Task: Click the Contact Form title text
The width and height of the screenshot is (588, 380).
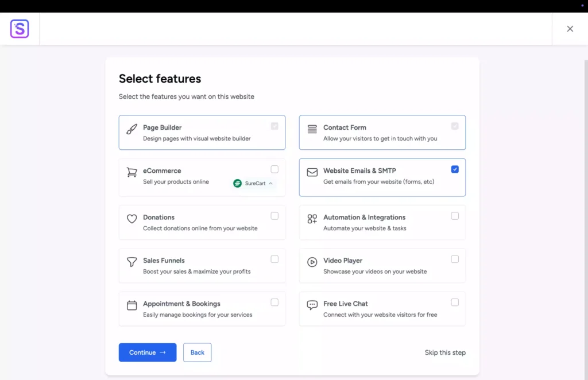Action: (x=345, y=127)
